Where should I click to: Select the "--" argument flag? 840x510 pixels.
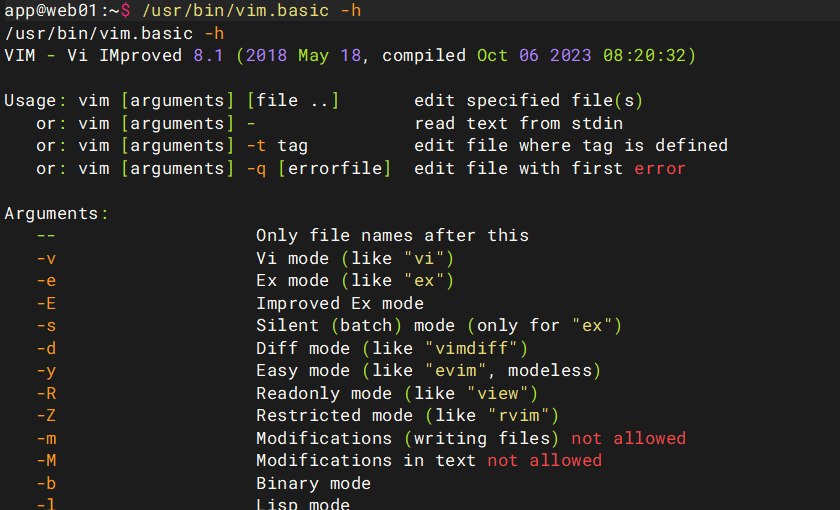46,236
